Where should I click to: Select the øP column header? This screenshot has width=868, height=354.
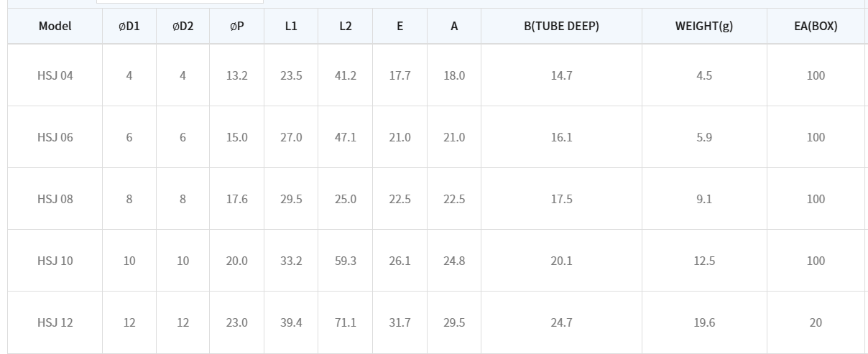[236, 27]
